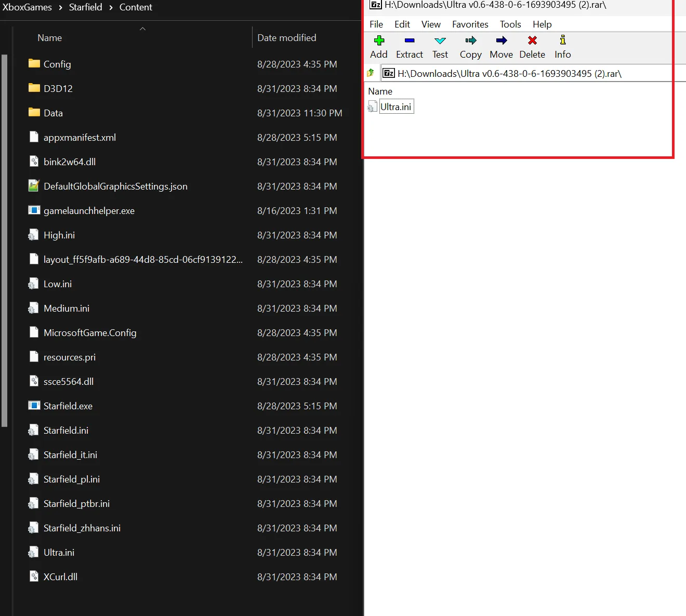
Task: Click the Data folder icon
Action: tap(34, 112)
